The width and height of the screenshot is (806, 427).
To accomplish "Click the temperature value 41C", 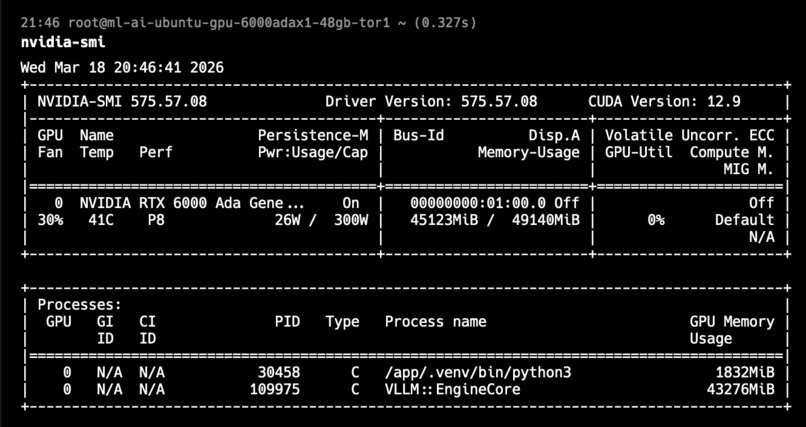I will (x=101, y=220).
